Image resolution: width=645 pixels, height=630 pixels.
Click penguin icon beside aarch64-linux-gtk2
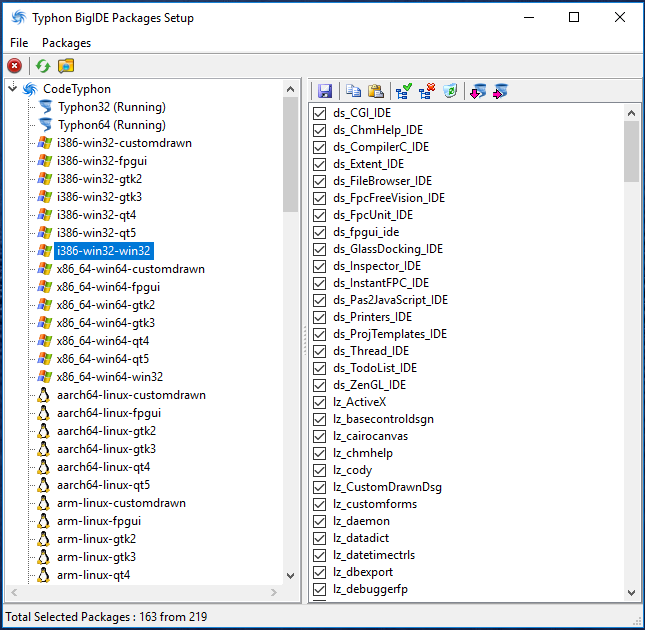coord(44,431)
